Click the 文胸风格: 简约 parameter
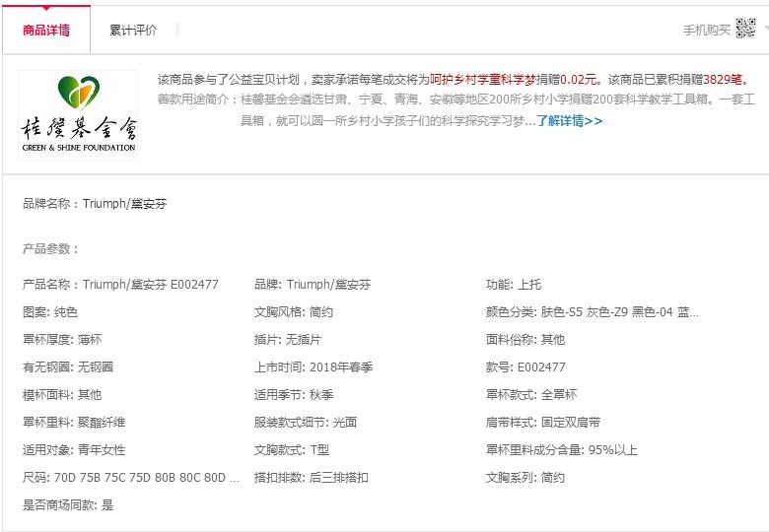The height and width of the screenshot is (532, 769). pyautogui.click(x=293, y=311)
